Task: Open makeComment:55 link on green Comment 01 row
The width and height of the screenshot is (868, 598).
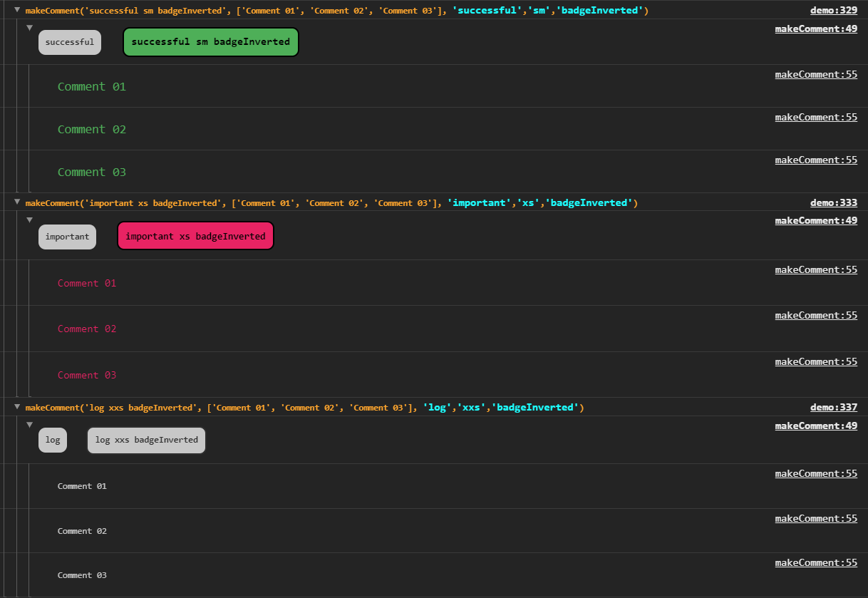Action: tap(816, 74)
